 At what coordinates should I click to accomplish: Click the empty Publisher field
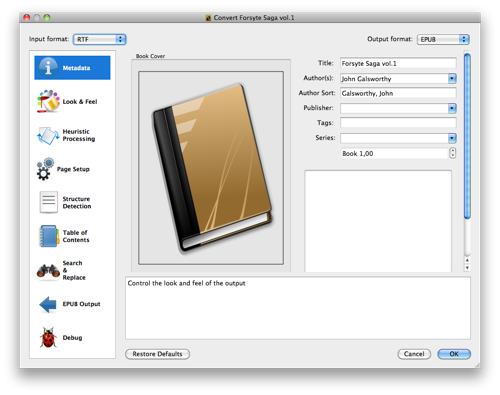coord(394,108)
